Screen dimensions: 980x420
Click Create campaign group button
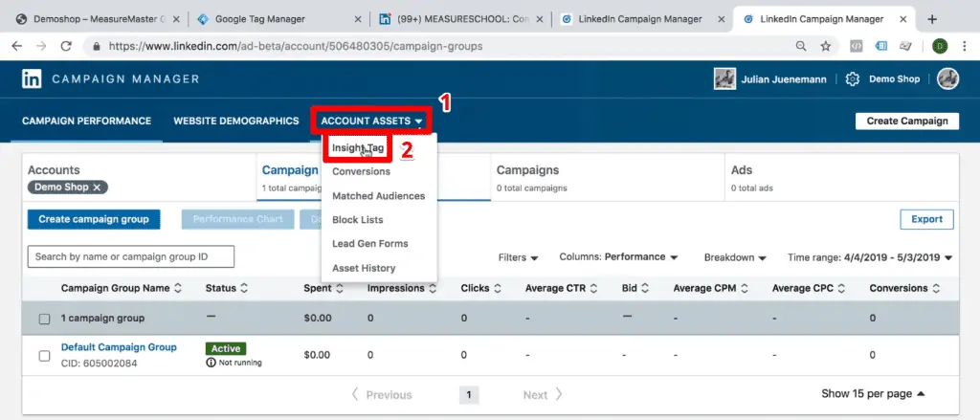point(94,219)
